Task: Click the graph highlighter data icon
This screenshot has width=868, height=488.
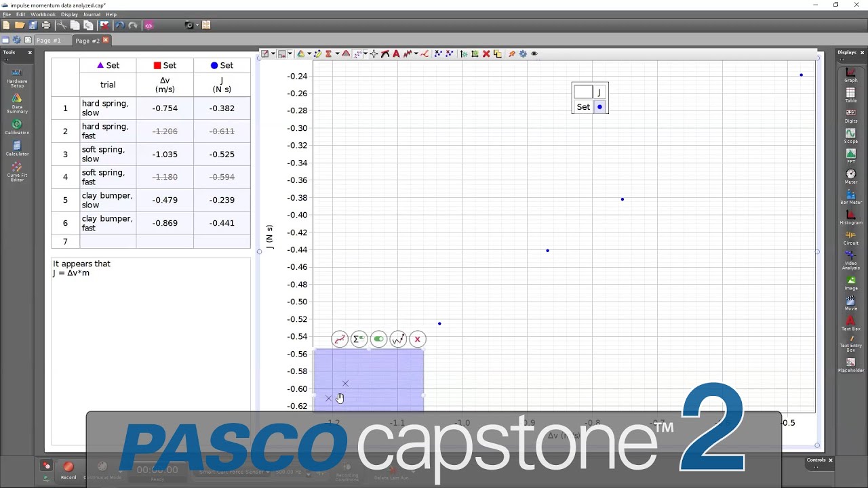Action: 318,54
